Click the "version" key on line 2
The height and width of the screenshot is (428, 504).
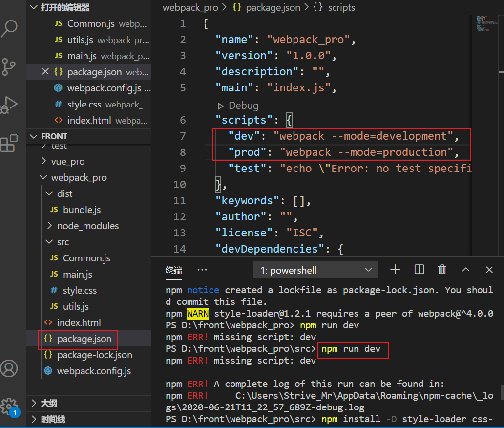[244, 56]
